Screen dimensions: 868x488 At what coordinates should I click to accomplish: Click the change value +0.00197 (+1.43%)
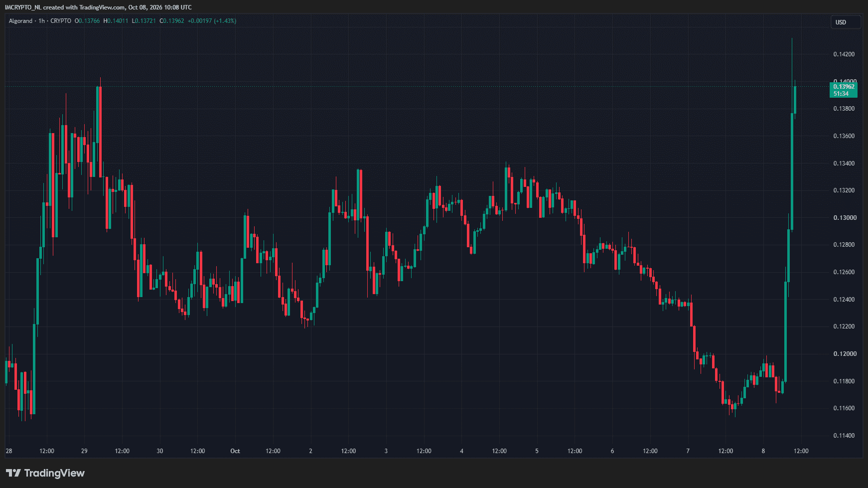pos(212,21)
